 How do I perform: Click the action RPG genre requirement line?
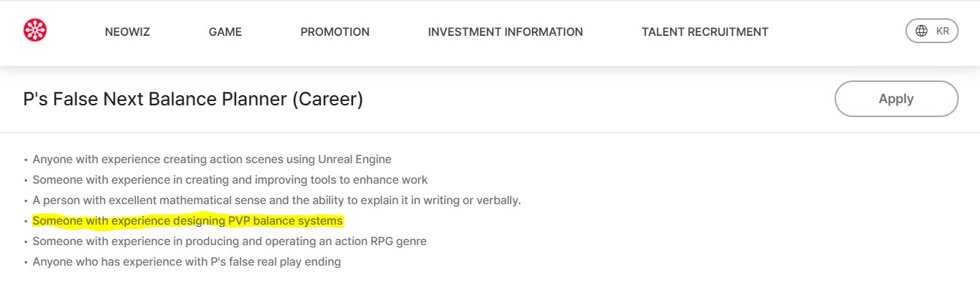point(229,241)
